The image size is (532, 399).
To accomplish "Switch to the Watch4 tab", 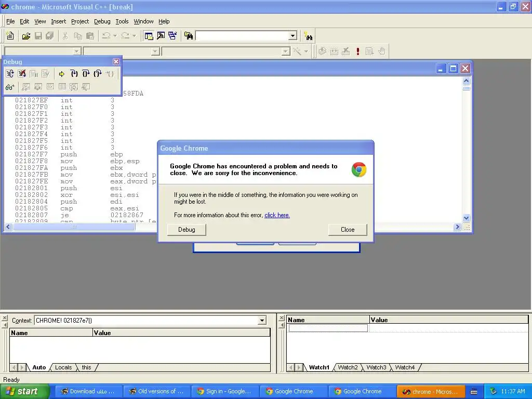I will tap(405, 367).
